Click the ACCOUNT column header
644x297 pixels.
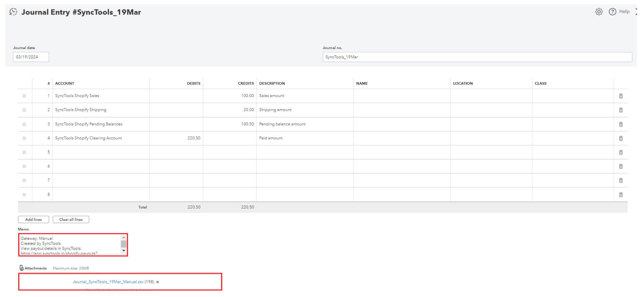(x=65, y=83)
